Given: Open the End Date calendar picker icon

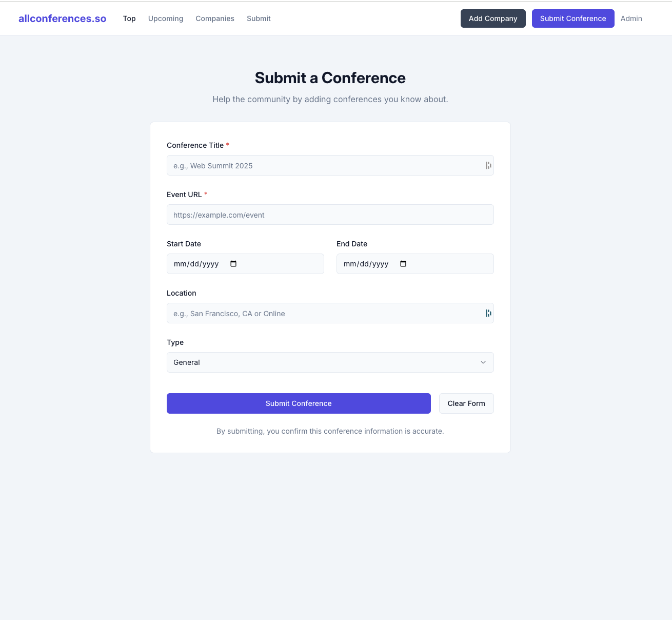Looking at the screenshot, I should 403,264.
